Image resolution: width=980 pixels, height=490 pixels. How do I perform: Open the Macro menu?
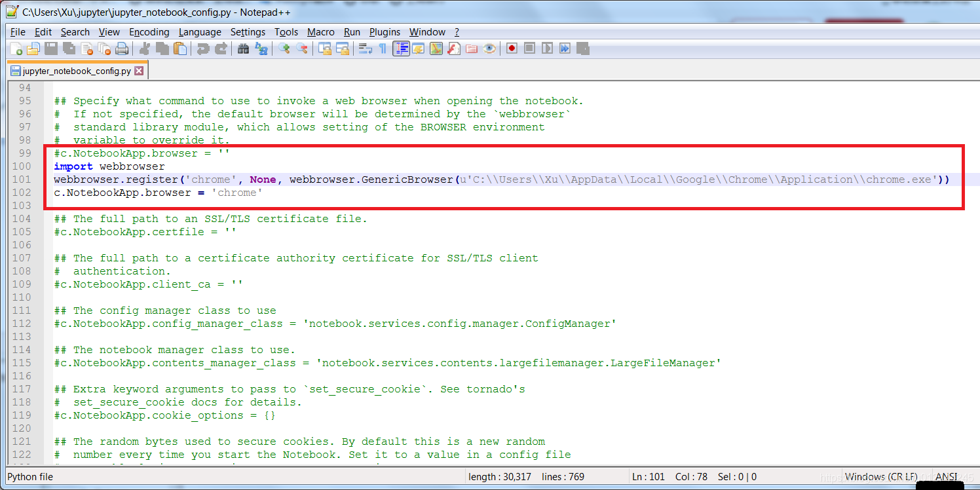pos(321,31)
